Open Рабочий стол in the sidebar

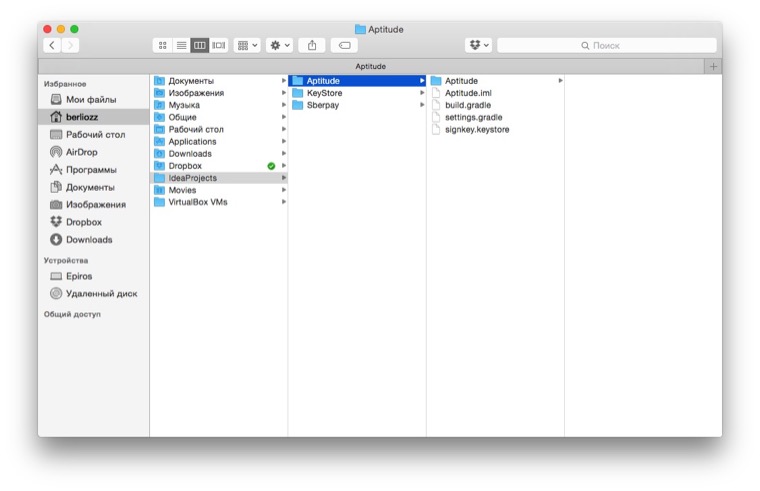[95, 134]
